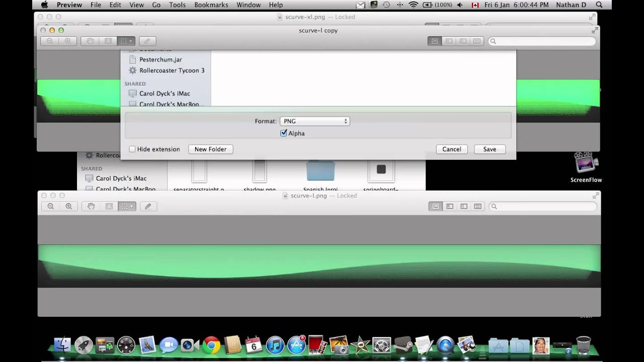Viewport: 644px width, 362px height.
Task: Zoom in within scurve-l copy window
Action: 67,41
